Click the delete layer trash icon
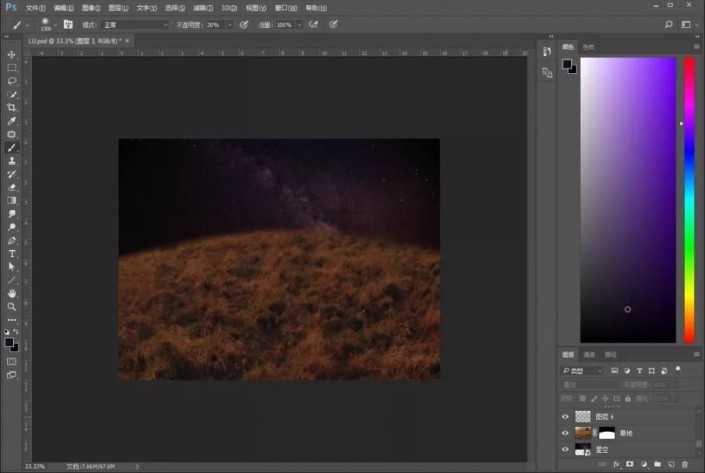 [685, 465]
